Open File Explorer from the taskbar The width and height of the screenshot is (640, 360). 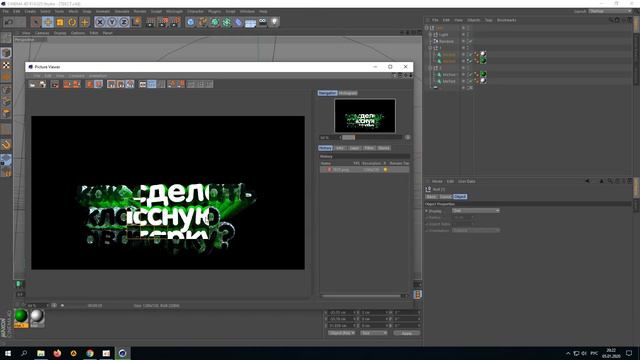tap(41, 353)
